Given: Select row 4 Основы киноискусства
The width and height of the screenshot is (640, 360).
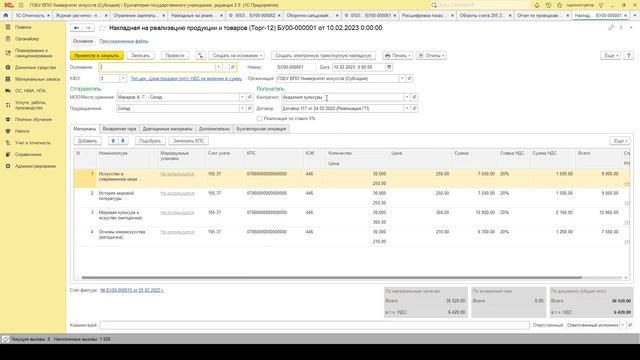Looking at the screenshot, I should [351, 236].
